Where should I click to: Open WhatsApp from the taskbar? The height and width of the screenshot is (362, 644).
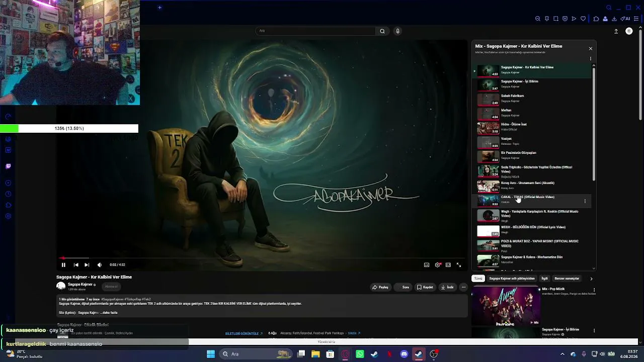[x=360, y=354]
